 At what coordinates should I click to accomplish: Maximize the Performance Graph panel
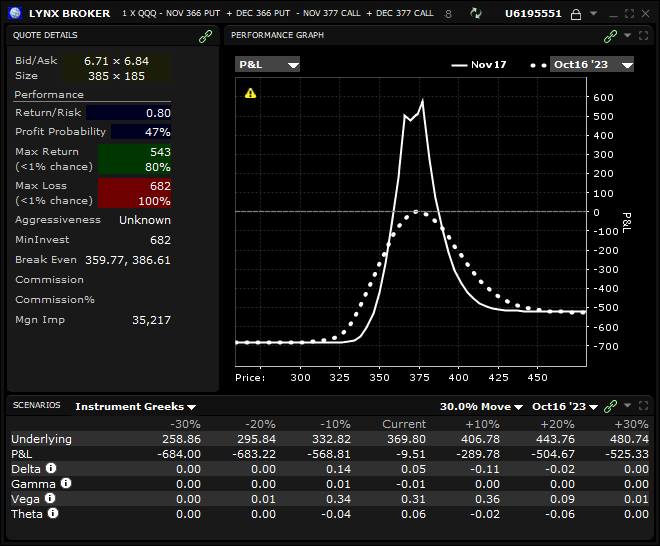(x=643, y=35)
